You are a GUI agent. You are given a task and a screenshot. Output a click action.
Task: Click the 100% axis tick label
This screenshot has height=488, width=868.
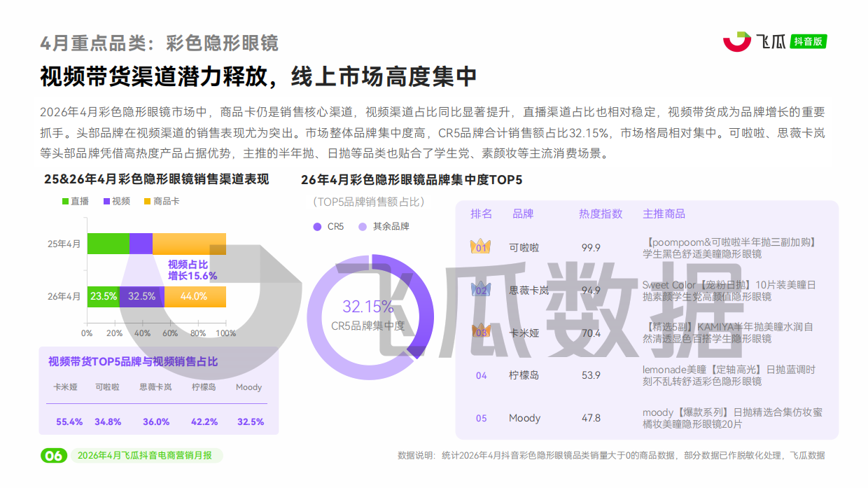[226, 333]
